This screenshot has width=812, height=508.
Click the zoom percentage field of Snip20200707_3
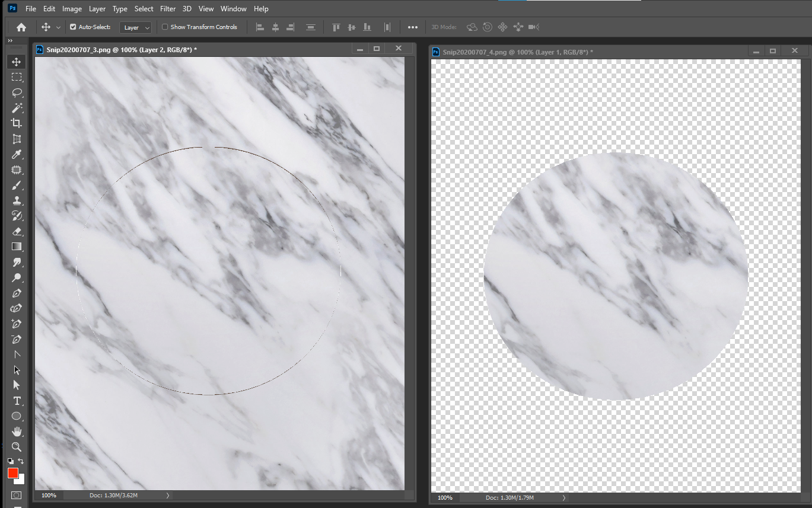coord(48,495)
